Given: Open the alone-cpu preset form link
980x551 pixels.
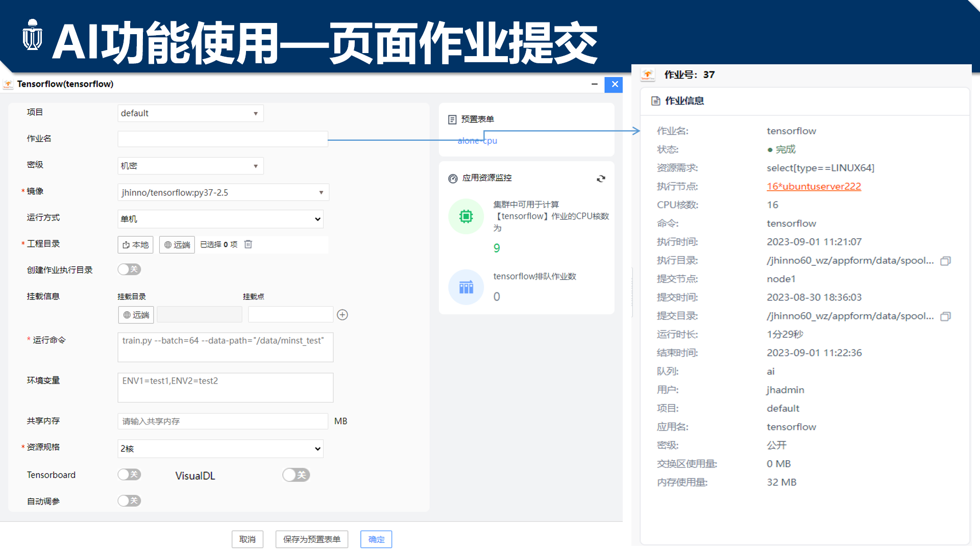Looking at the screenshot, I should coord(477,141).
